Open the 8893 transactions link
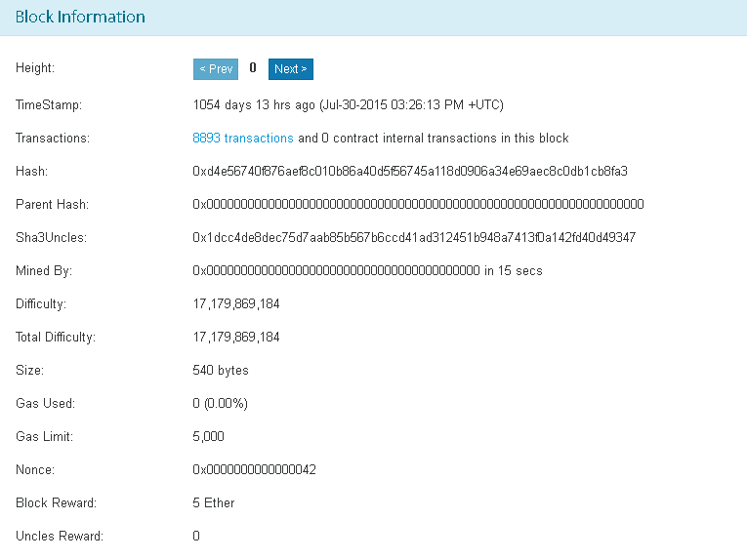 click(243, 139)
